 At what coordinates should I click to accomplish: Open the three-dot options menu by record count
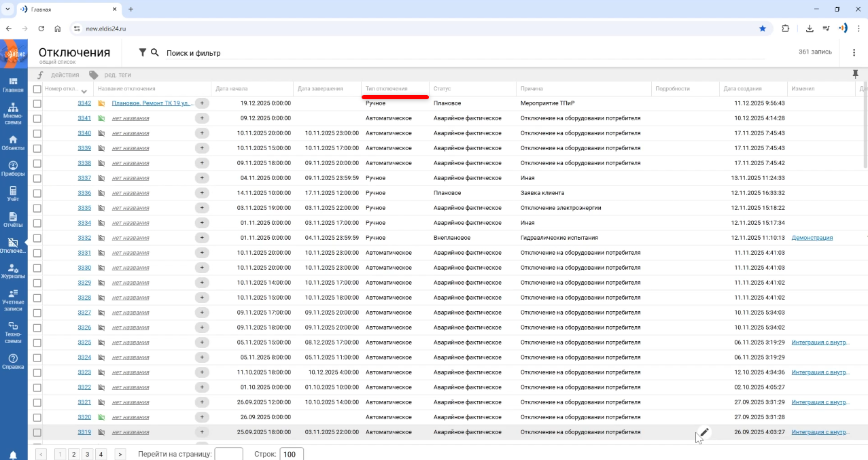[x=854, y=52]
